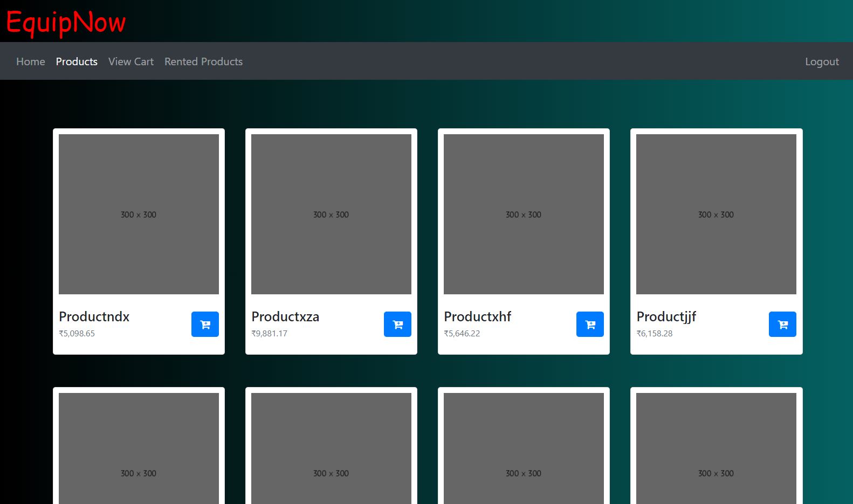Open the Productndx placeholder image
Viewport: 853px width, 504px height.
139,214
